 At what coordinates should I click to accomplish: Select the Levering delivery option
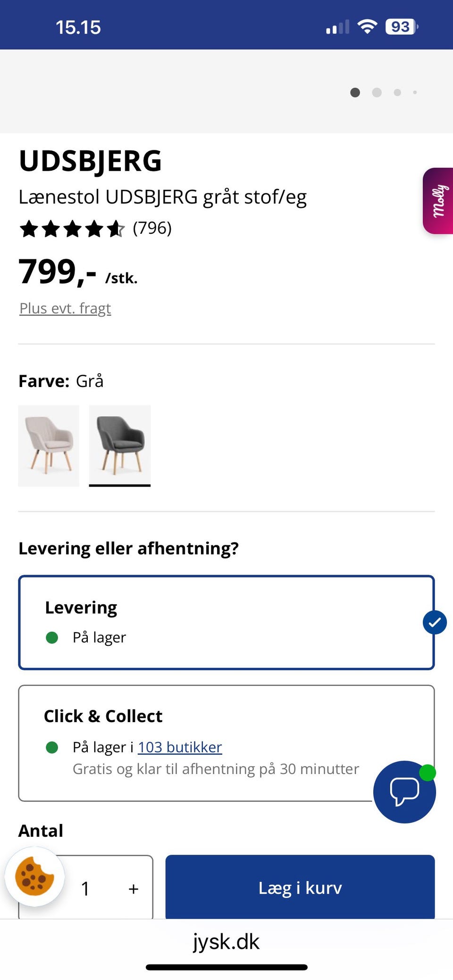pyautogui.click(x=226, y=621)
